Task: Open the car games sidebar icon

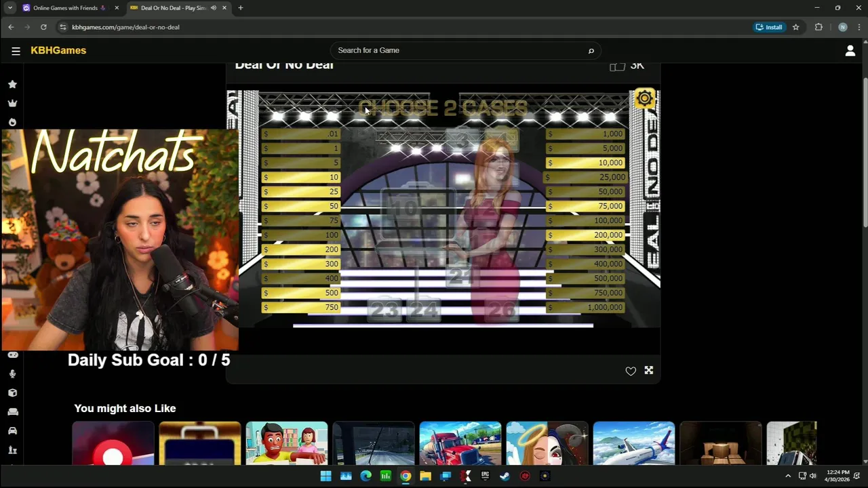Action: (12, 431)
